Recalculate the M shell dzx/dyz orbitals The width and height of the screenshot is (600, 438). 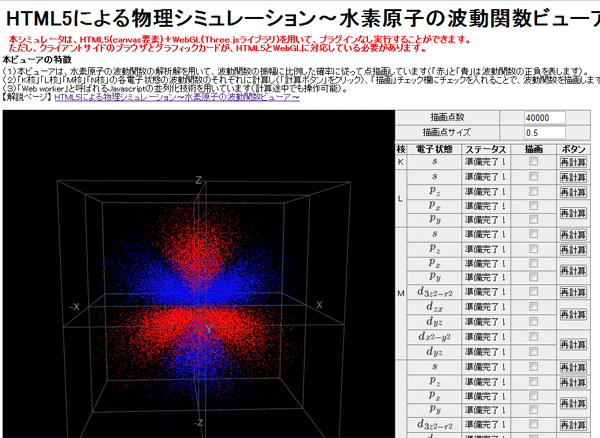(573, 314)
